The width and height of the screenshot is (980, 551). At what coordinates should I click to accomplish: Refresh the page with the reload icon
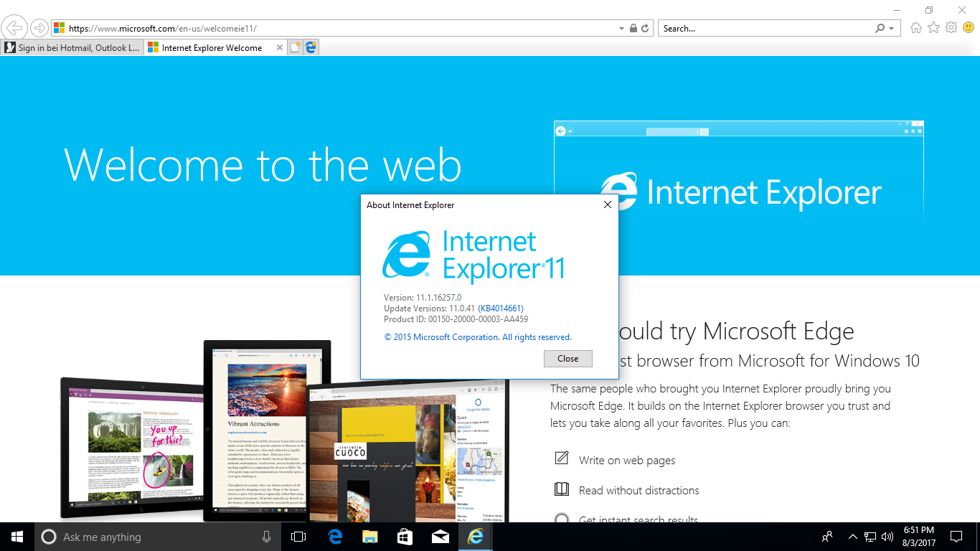click(645, 29)
